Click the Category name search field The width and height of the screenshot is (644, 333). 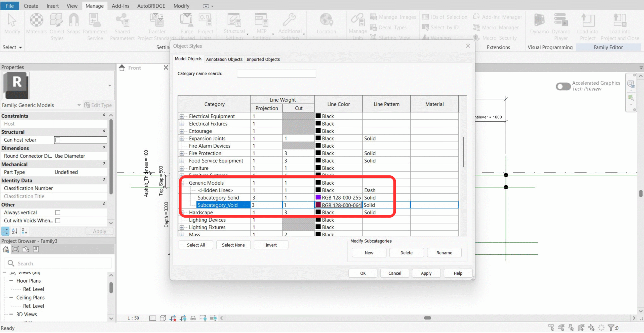click(276, 73)
